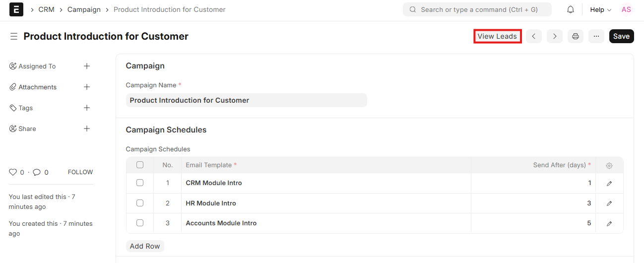Open table column settings gear

pos(609,165)
